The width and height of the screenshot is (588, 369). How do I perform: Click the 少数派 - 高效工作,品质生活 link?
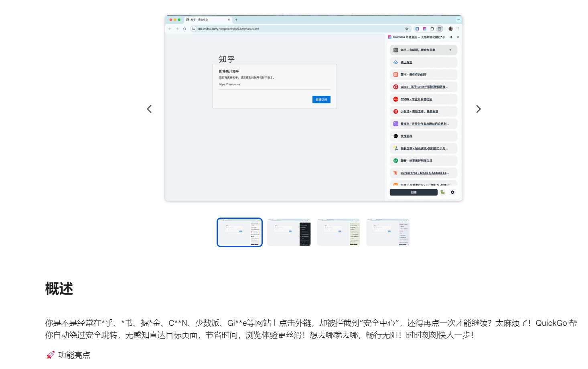[x=419, y=111]
